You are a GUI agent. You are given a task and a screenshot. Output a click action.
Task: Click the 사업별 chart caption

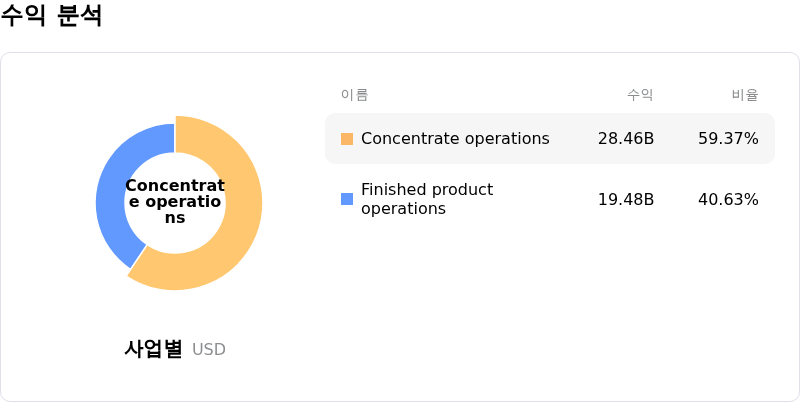[153, 349]
